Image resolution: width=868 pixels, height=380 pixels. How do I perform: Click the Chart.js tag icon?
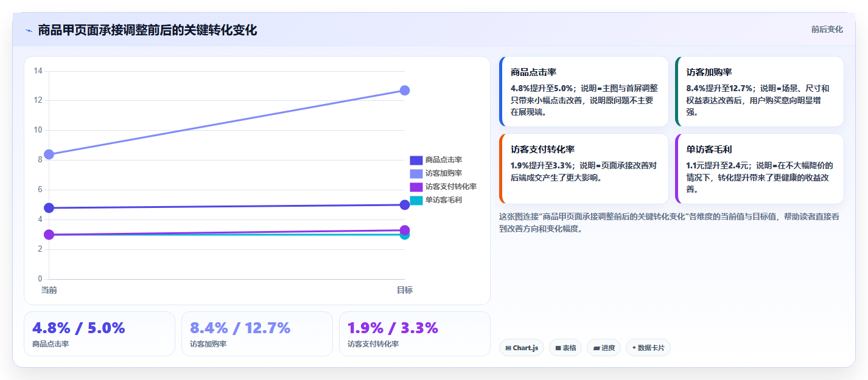coord(508,348)
